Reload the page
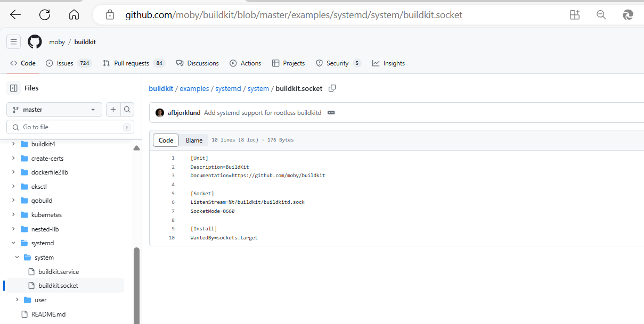The height and width of the screenshot is (324, 644). [45, 15]
